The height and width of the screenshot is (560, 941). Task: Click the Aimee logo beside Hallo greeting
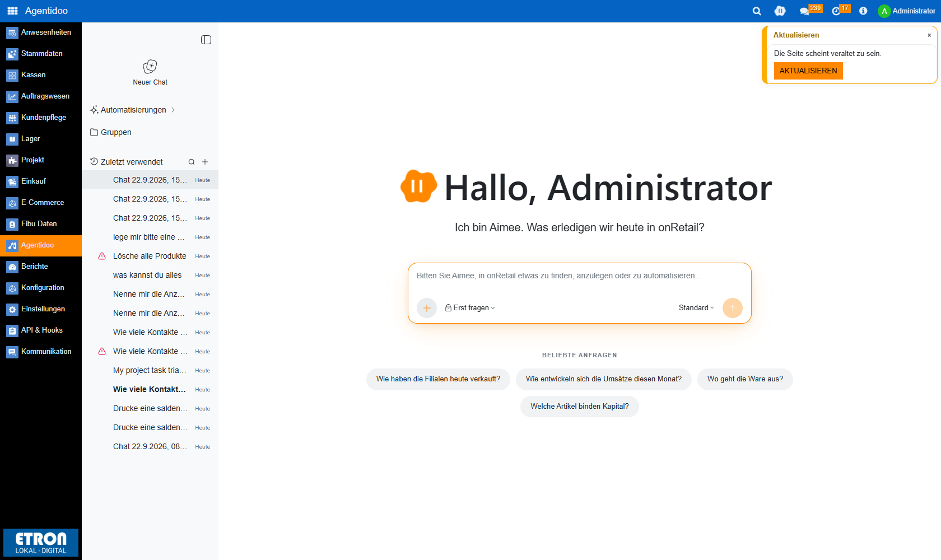click(x=418, y=186)
